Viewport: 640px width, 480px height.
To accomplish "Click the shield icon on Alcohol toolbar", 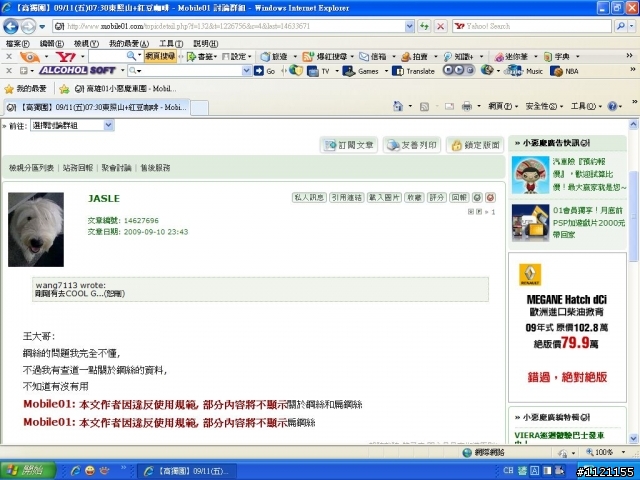I will tap(296, 71).
